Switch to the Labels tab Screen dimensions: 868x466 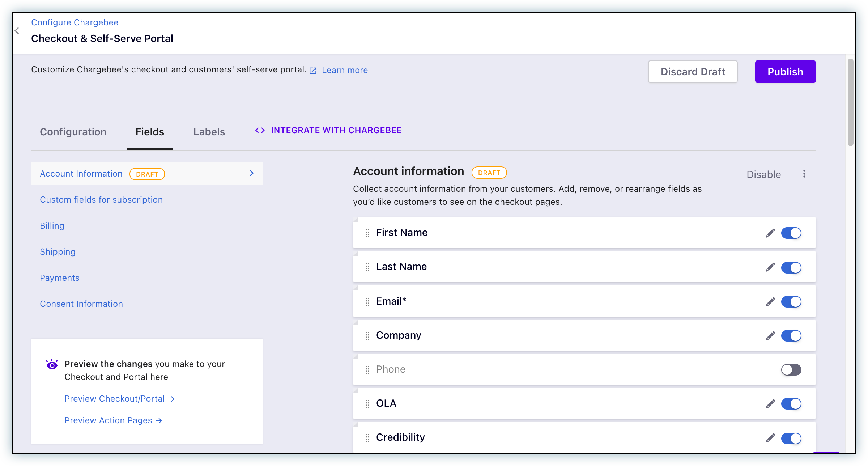pos(209,132)
